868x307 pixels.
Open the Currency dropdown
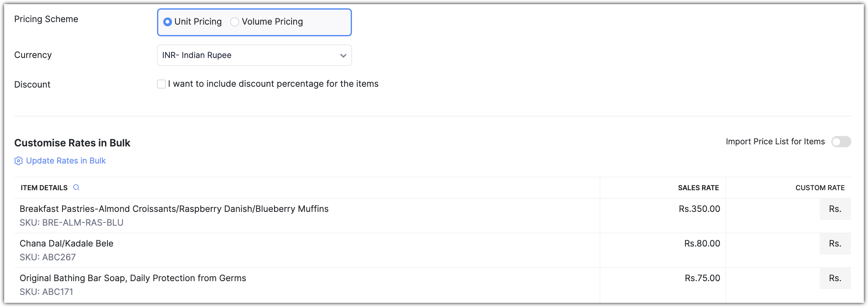pos(254,55)
